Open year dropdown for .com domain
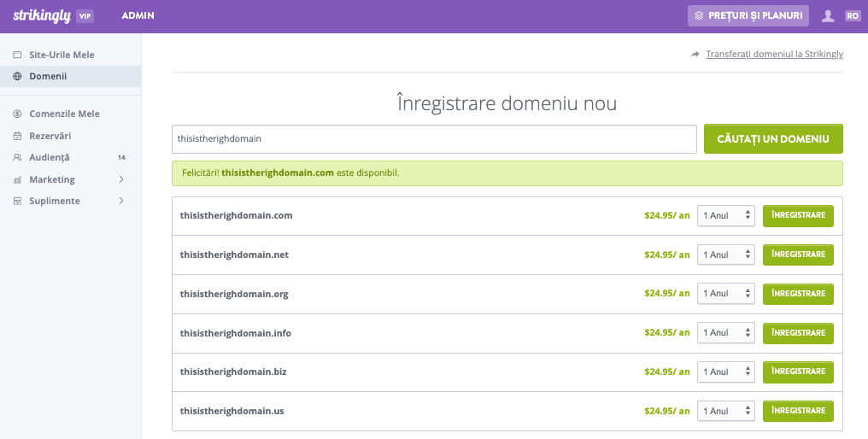Image resolution: width=868 pixels, height=439 pixels. pyautogui.click(x=726, y=216)
